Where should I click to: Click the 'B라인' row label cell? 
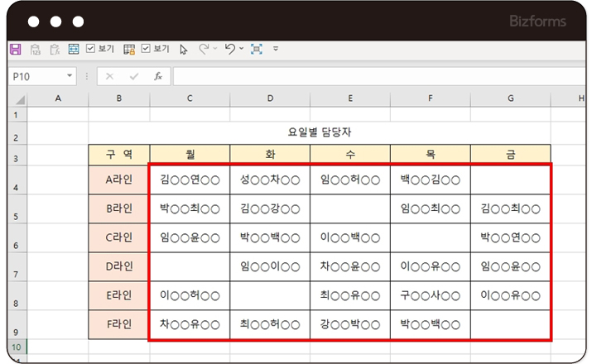(119, 209)
